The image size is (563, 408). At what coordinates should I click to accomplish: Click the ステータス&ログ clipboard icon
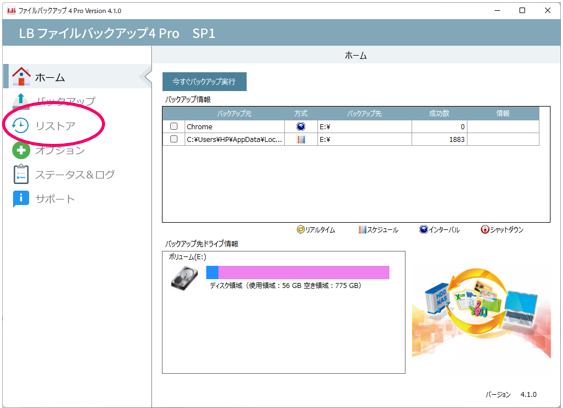tap(21, 174)
